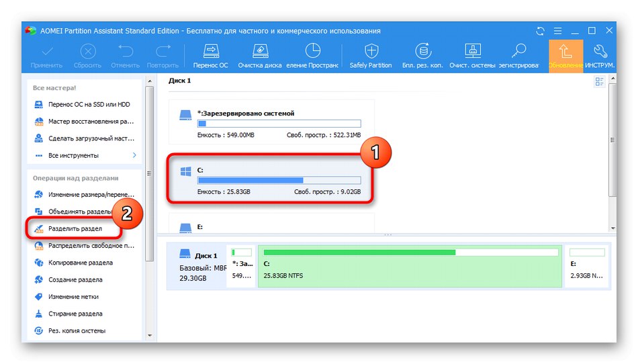The height and width of the screenshot is (364, 638).
Task: Expand Все инструменты with the chevron arrow
Action: 134,155
